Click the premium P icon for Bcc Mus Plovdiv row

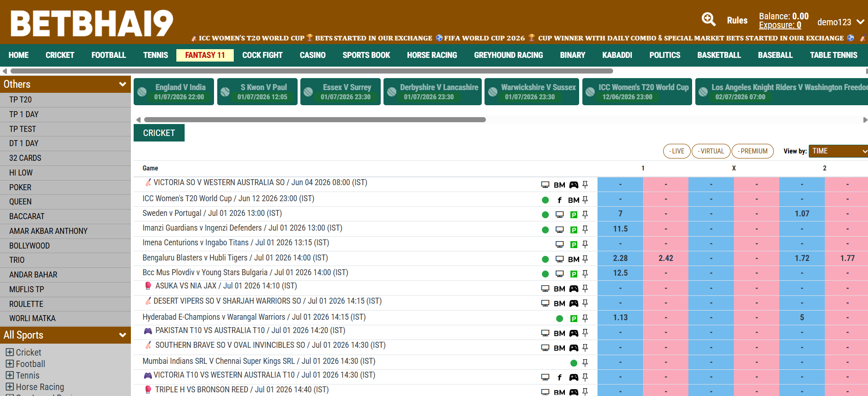click(x=574, y=274)
